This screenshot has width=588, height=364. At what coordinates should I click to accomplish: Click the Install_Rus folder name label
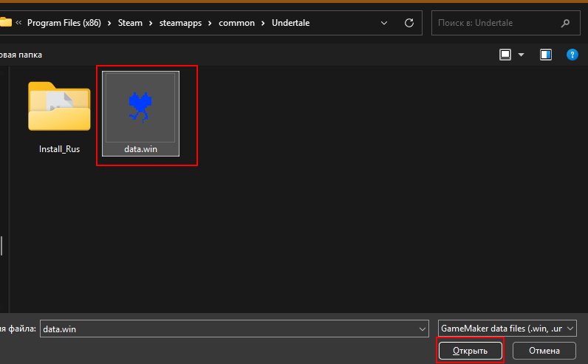tap(59, 149)
